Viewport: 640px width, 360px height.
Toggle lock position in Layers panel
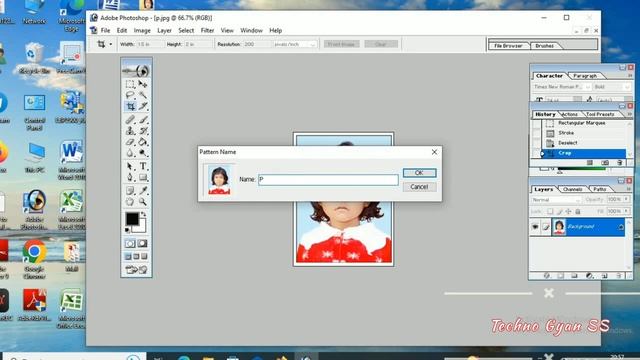[x=568, y=211]
